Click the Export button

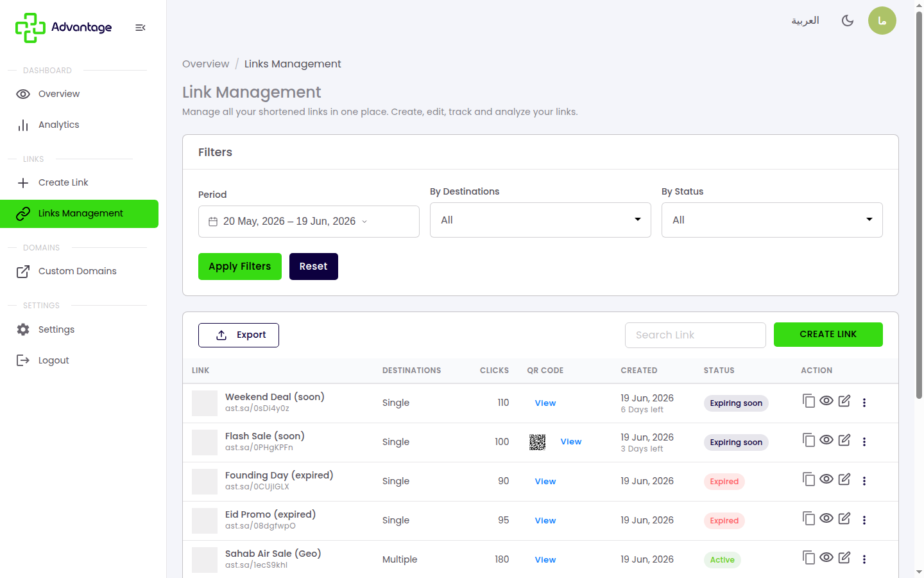click(x=239, y=335)
